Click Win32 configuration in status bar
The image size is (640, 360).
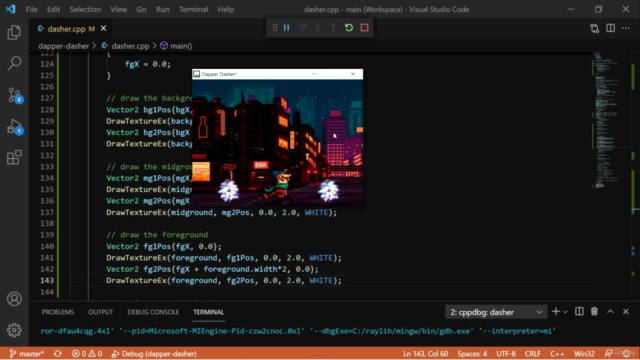coord(584,353)
